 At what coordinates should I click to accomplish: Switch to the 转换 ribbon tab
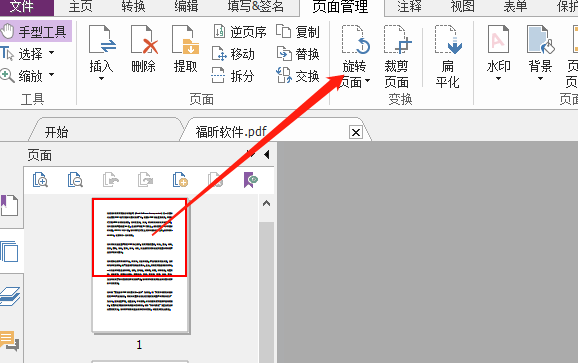[133, 7]
